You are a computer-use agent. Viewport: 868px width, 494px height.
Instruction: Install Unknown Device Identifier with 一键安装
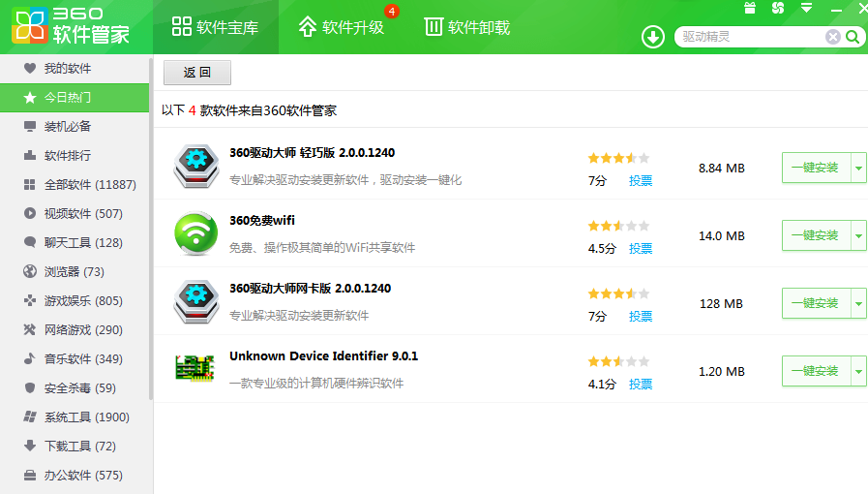pyautogui.click(x=816, y=371)
